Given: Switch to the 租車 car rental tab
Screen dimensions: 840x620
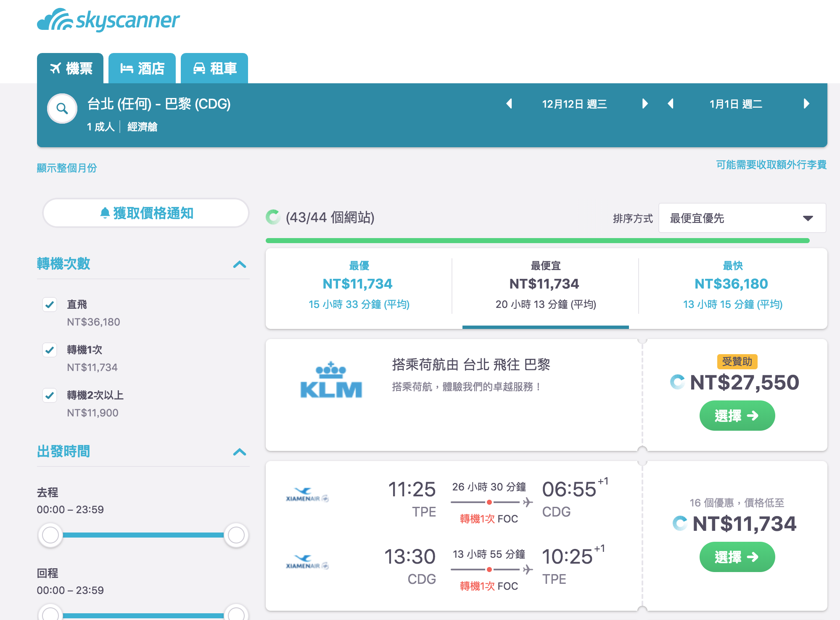Looking at the screenshot, I should click(214, 68).
